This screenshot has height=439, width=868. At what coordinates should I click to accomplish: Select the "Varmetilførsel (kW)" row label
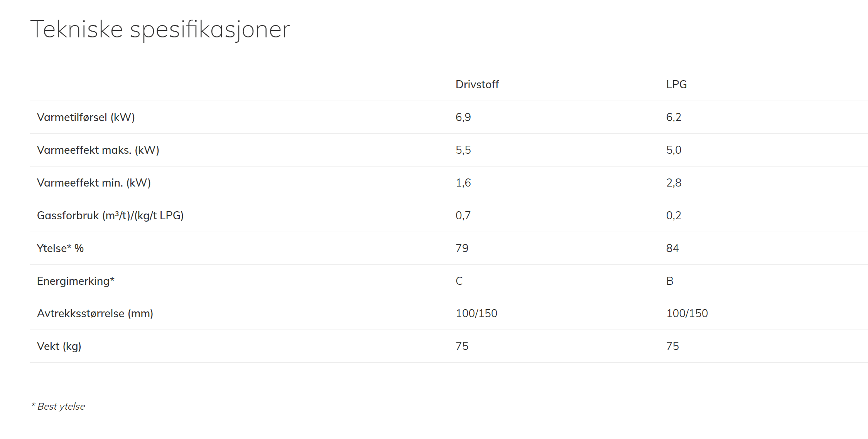[x=86, y=117]
